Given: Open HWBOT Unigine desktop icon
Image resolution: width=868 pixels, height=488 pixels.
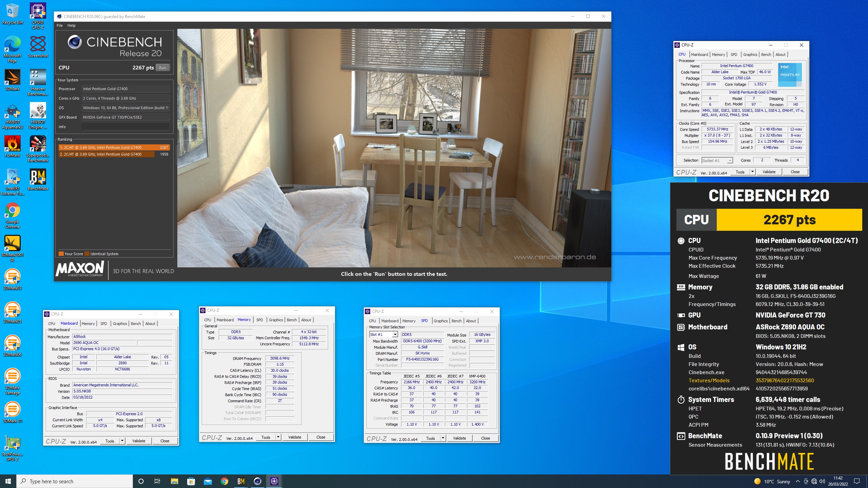Looking at the screenshot, I should (x=38, y=116).
